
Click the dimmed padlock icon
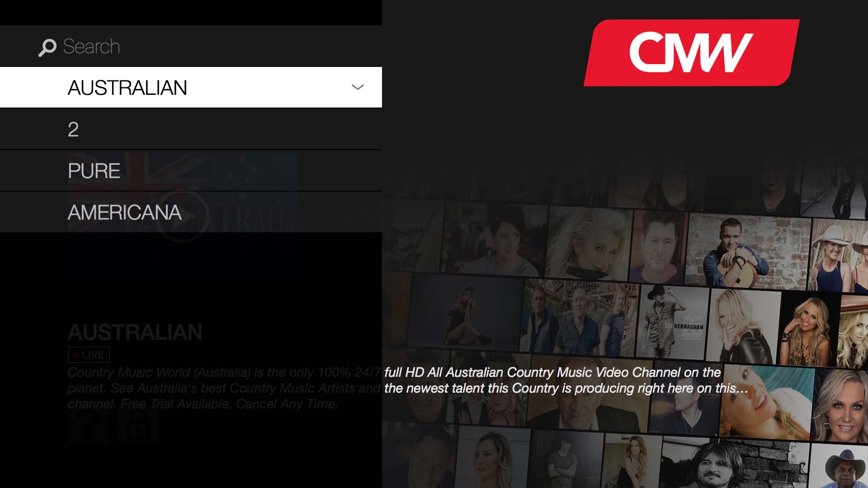click(137, 427)
